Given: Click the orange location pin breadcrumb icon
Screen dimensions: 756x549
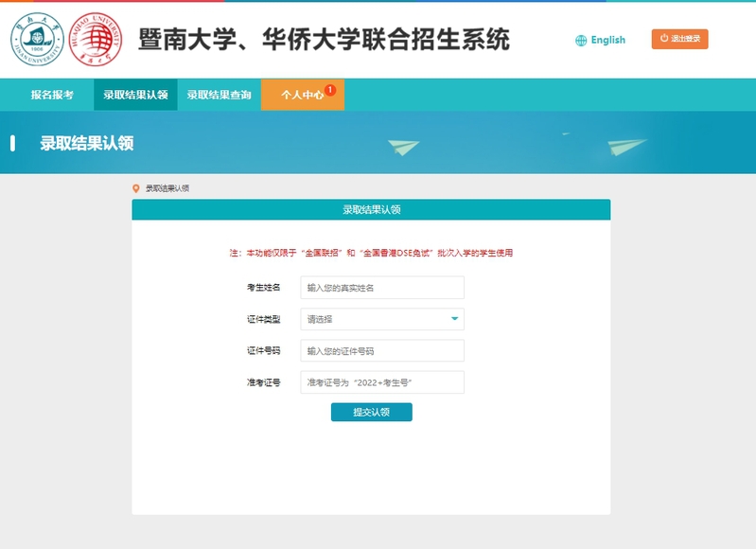Looking at the screenshot, I should point(136,188).
